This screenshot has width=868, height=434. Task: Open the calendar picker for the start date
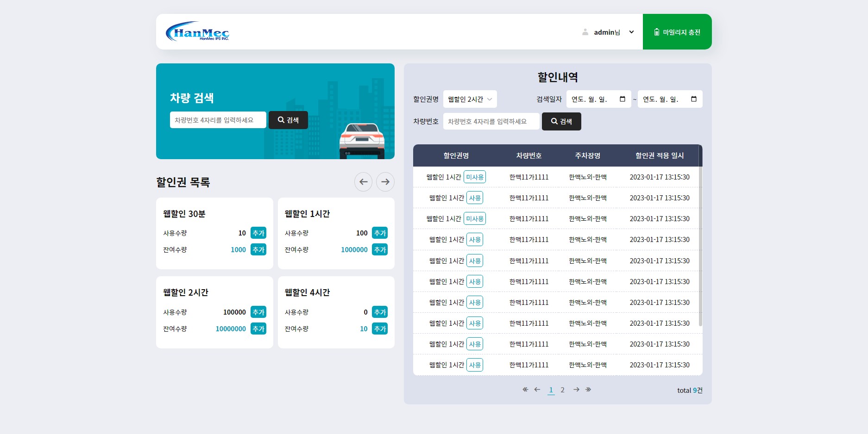tap(622, 99)
